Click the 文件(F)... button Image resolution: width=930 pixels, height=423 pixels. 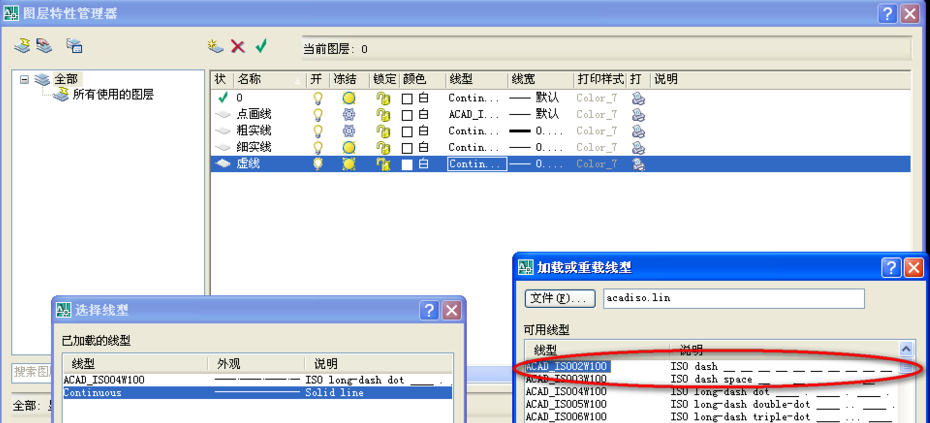(560, 299)
